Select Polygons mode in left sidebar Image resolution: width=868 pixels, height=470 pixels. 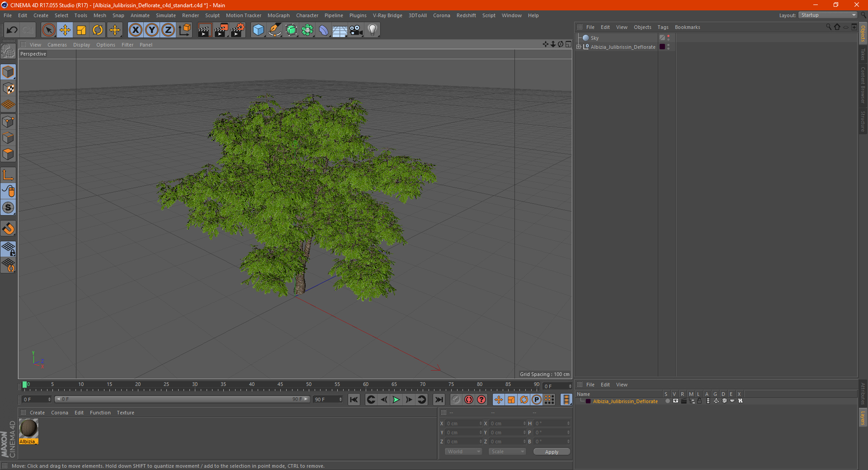[9, 154]
